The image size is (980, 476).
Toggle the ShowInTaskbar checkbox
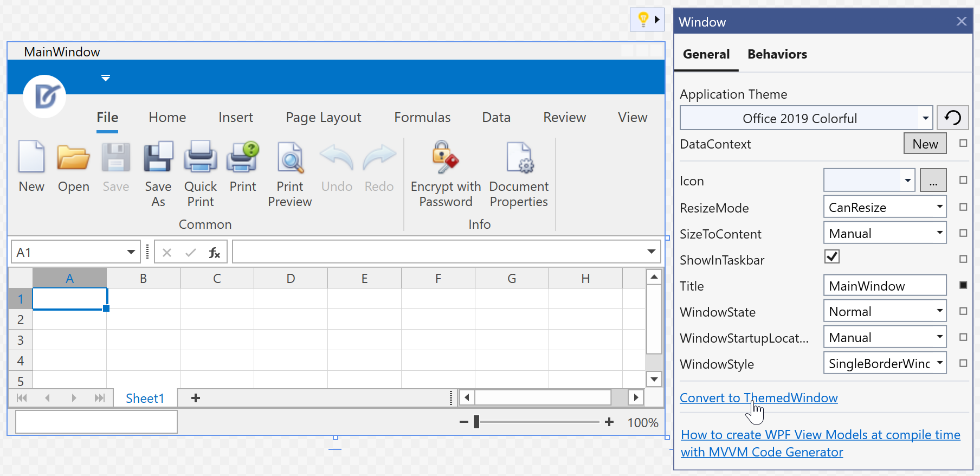coord(831,256)
